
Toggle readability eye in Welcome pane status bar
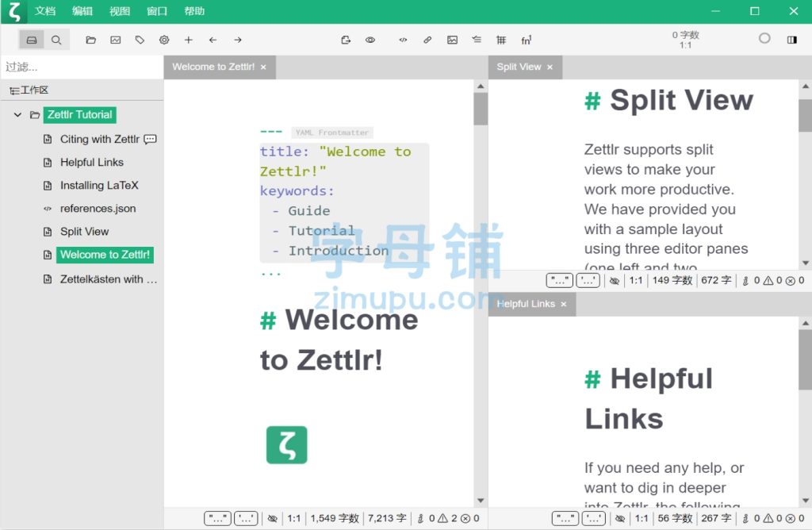273,518
